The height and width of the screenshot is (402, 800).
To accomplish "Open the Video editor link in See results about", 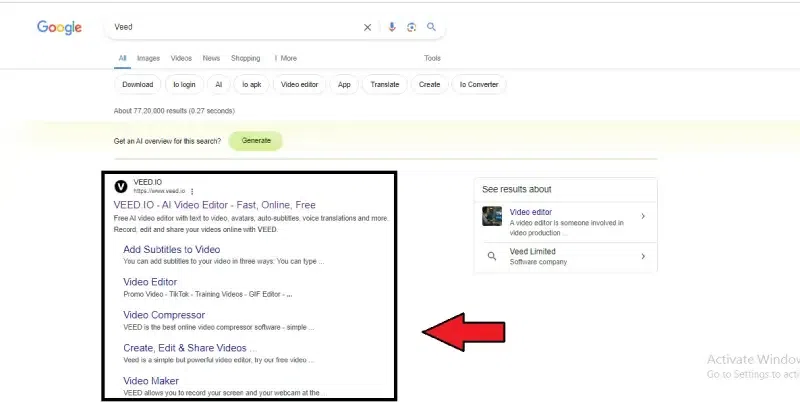I will (x=531, y=212).
